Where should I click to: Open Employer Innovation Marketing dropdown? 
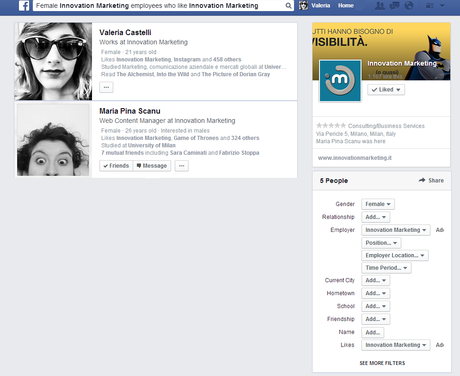click(396, 230)
